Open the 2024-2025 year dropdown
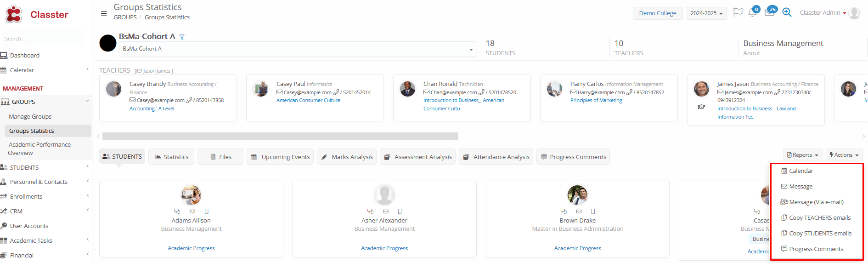The height and width of the screenshot is (263, 868). point(706,13)
